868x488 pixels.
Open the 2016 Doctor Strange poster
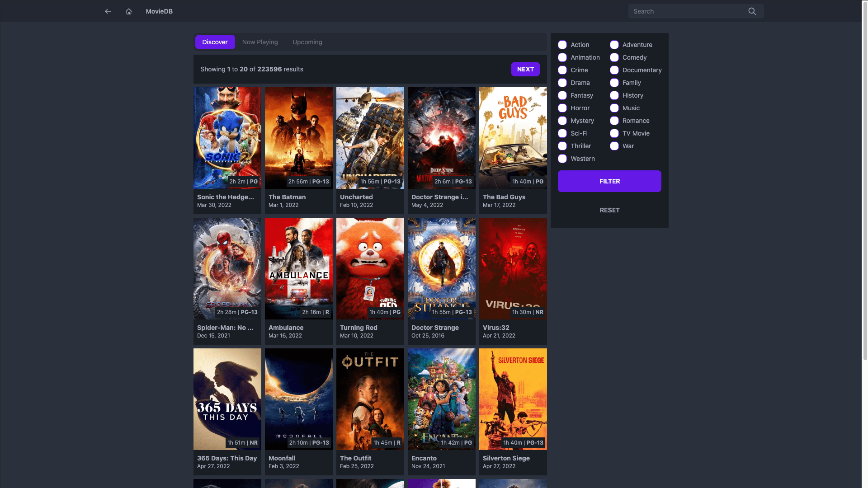pos(442,268)
